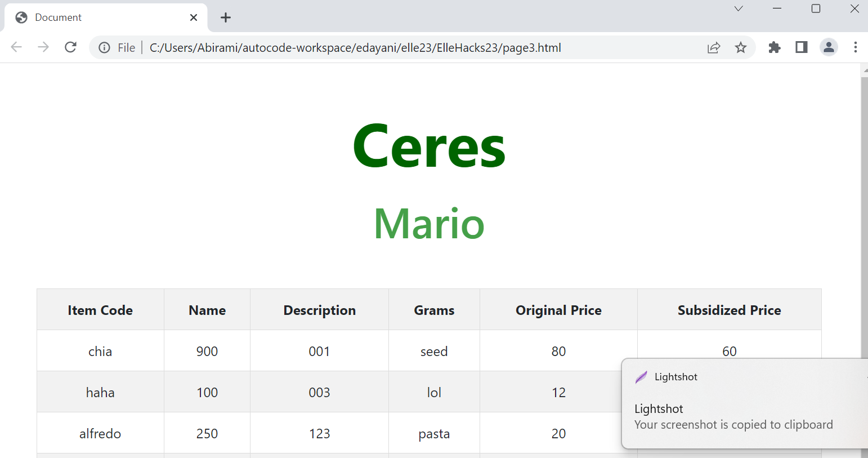868x458 pixels.
Task: Open the Extensions puzzle icon
Action: [x=775, y=47]
